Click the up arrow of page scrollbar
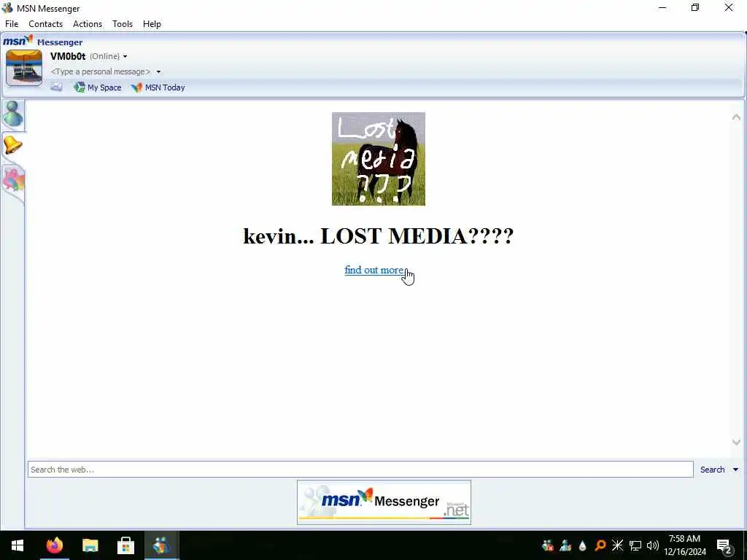Image resolution: width=747 pixels, height=560 pixels. coord(736,117)
